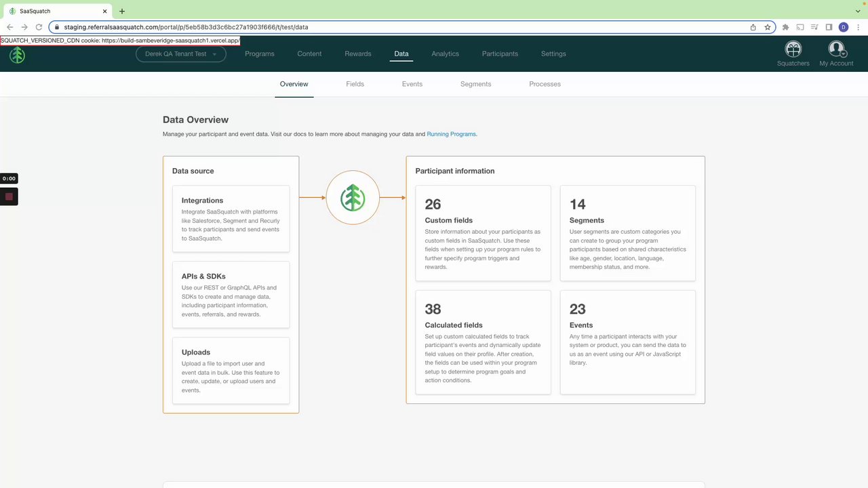This screenshot has height=488, width=868.
Task: Open the Integrations card
Action: pos(231,219)
